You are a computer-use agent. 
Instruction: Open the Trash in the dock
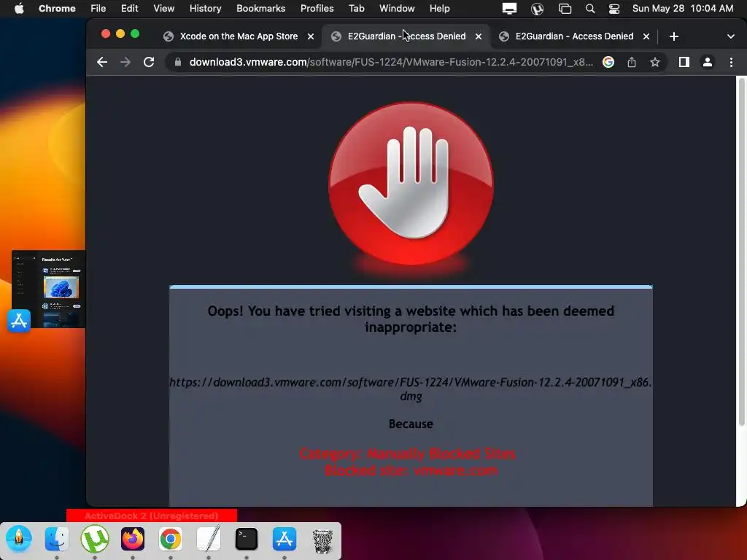pos(322,541)
